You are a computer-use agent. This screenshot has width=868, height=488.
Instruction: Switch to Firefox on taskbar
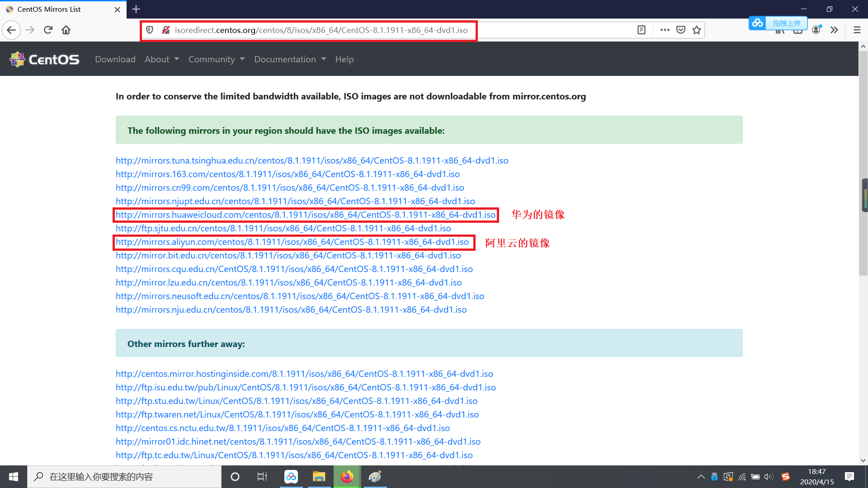coord(347,477)
